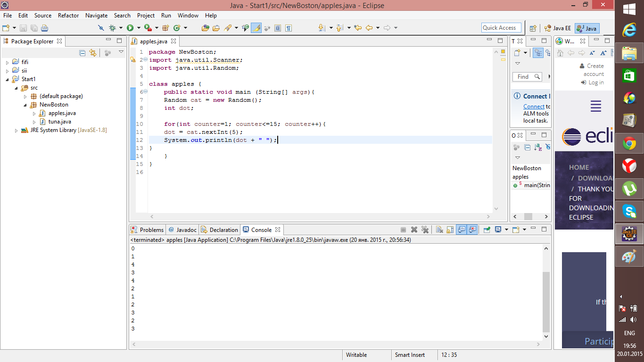The width and height of the screenshot is (644, 362).
Task: Open the Run button dropdown arrow
Action: [138, 28]
